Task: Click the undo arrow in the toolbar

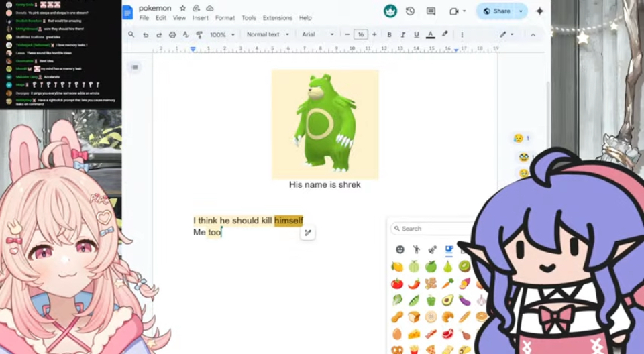Action: click(146, 34)
